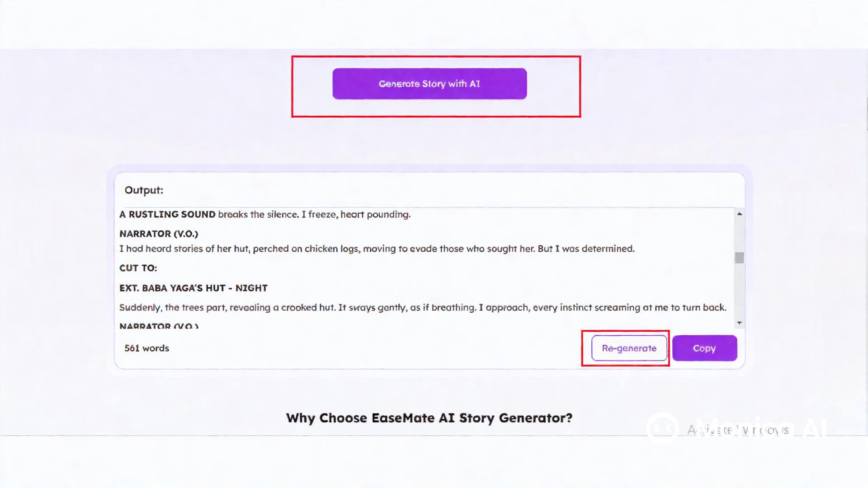Copy the generated story output
The width and height of the screenshot is (868, 488).
pyautogui.click(x=704, y=348)
